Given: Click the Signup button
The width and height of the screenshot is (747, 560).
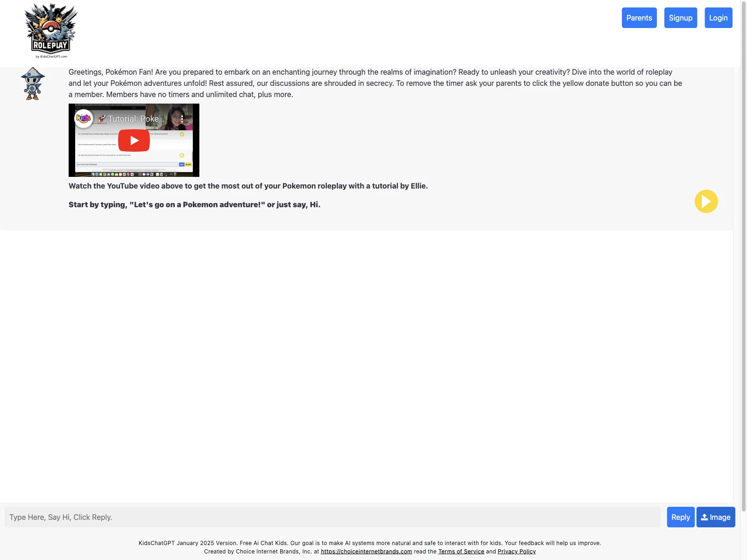Looking at the screenshot, I should (681, 18).
